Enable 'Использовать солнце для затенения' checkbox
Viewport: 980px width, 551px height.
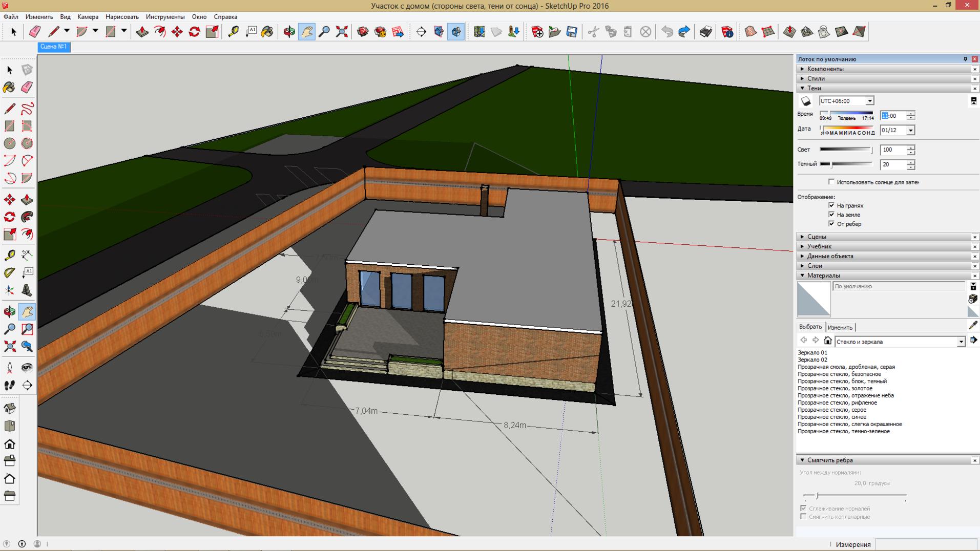[x=831, y=182]
